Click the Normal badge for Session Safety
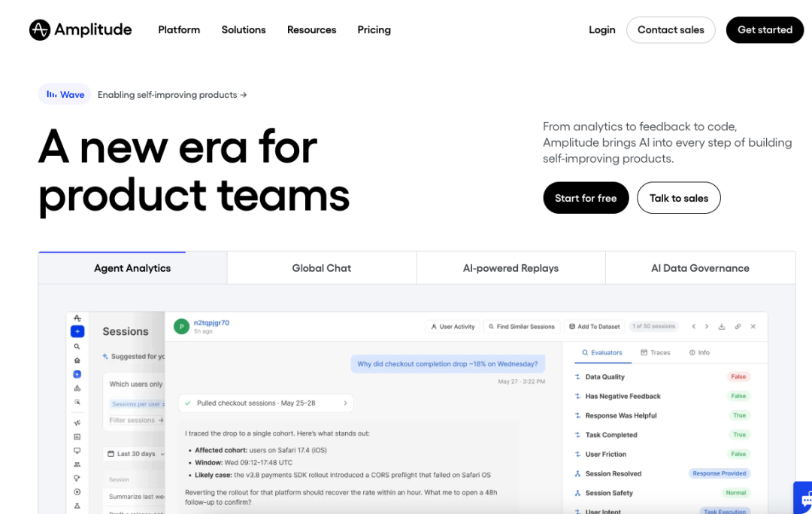Image resolution: width=812 pixels, height=514 pixels. tap(736, 493)
